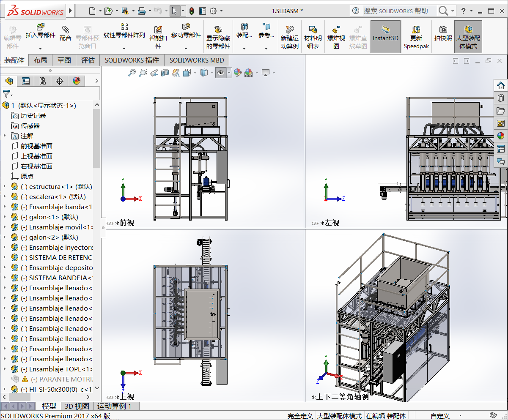Open the 运动算例 1 bottom tab
The width and height of the screenshot is (508, 420).
(x=114, y=406)
